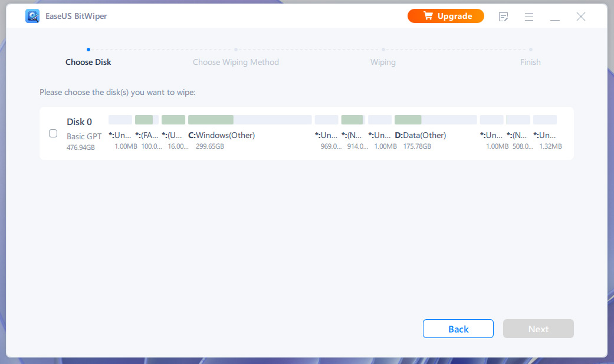This screenshot has width=614, height=364.
Task: Click the 914.0... partition size text
Action: 357,146
